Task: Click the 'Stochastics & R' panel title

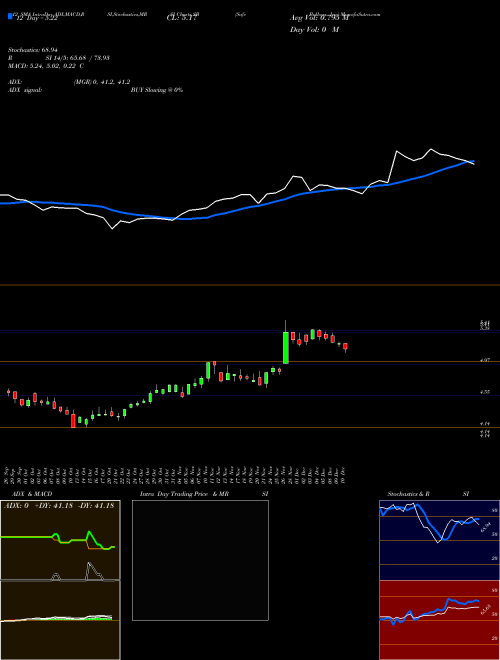Action: (x=408, y=494)
